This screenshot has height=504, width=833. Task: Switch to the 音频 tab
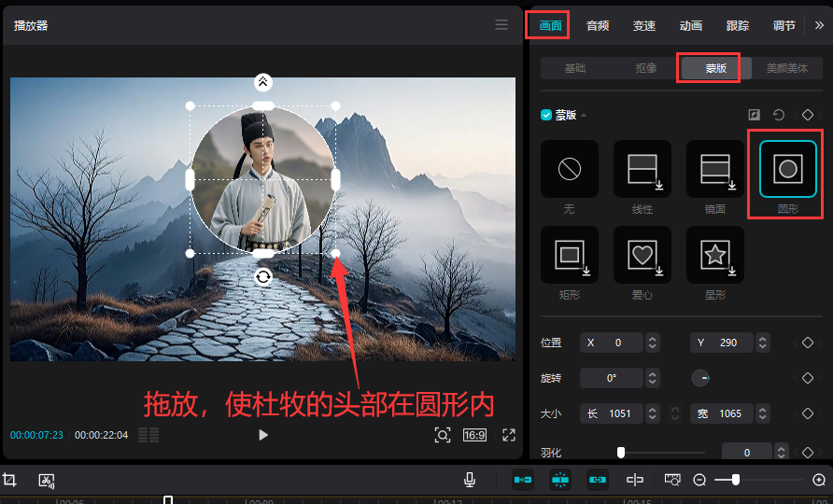pos(597,25)
